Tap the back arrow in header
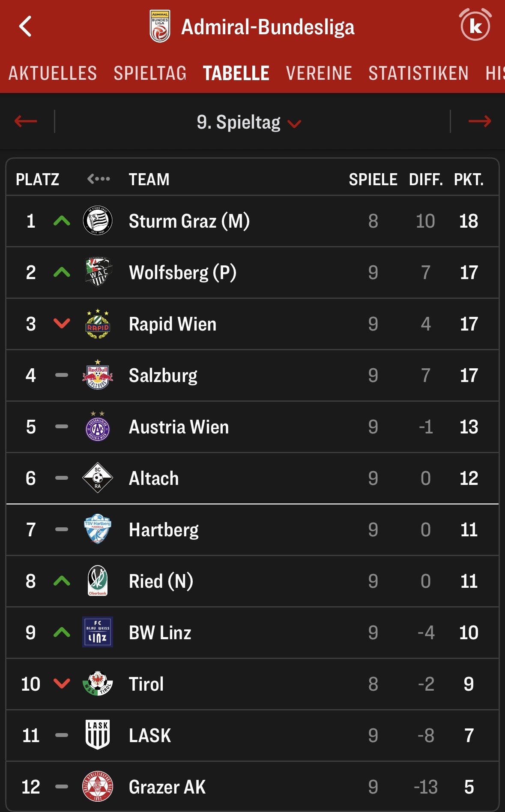This screenshot has width=505, height=812. (26, 27)
